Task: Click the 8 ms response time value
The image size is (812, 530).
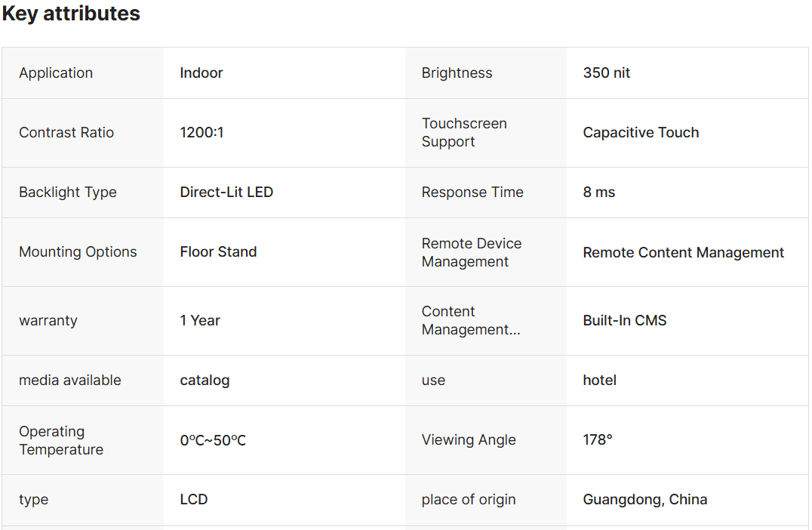Action: pyautogui.click(x=599, y=193)
